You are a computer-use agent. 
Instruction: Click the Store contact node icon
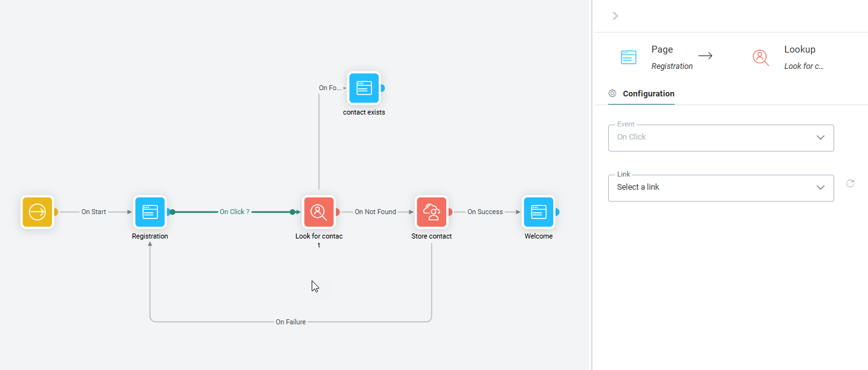click(x=431, y=212)
